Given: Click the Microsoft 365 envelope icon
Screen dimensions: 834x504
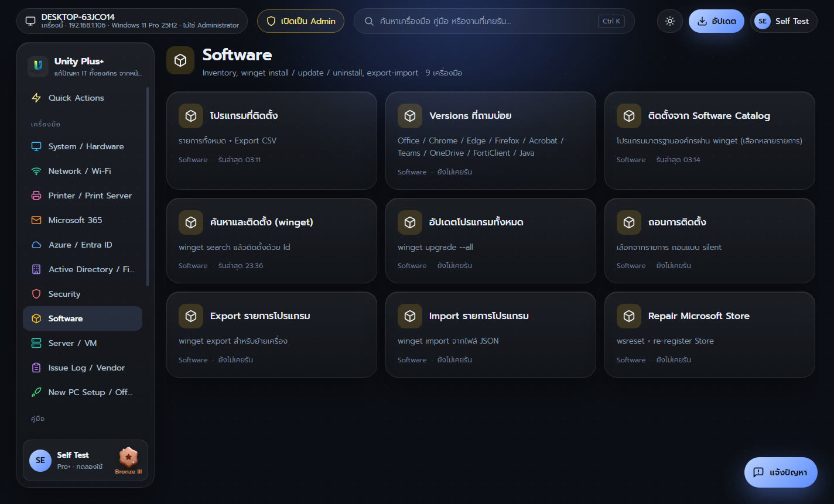Looking at the screenshot, I should (36, 220).
